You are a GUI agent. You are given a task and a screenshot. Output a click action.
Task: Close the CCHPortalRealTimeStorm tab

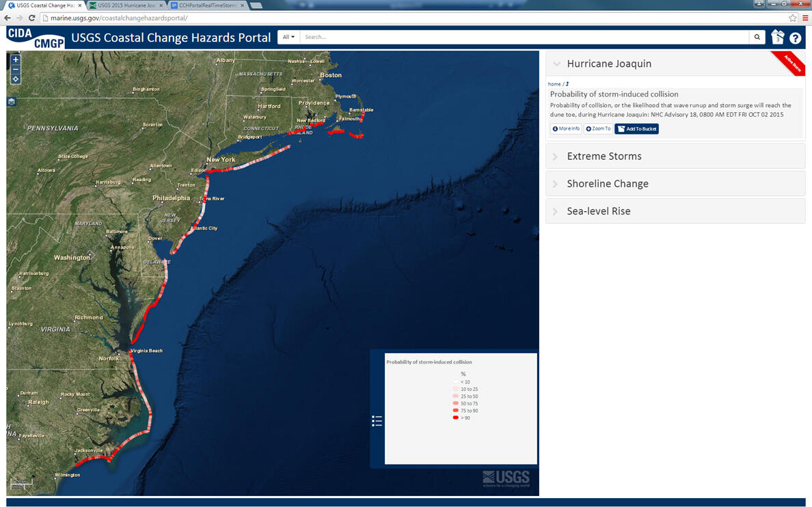pyautogui.click(x=243, y=5)
